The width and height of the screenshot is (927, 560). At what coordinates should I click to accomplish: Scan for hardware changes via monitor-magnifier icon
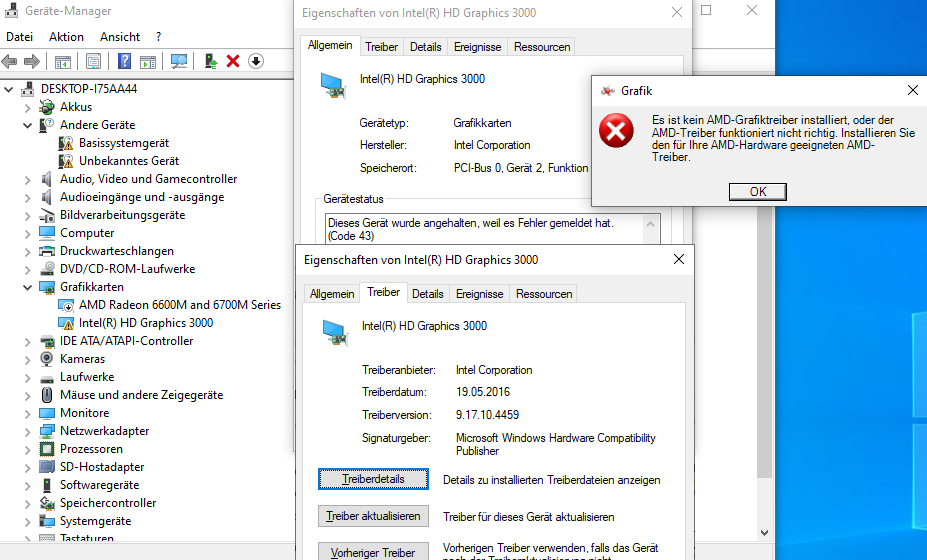(x=179, y=61)
